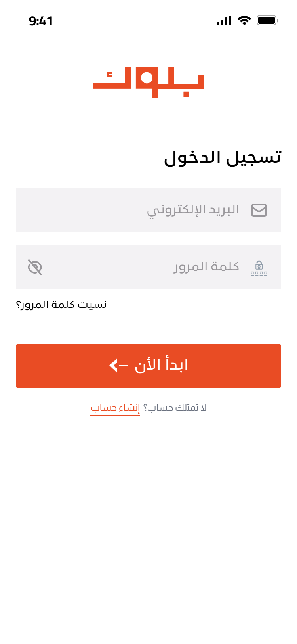The height and width of the screenshot is (644, 297).
Task: Tap the 9:41 clock in the status bar
Action: click(x=41, y=21)
